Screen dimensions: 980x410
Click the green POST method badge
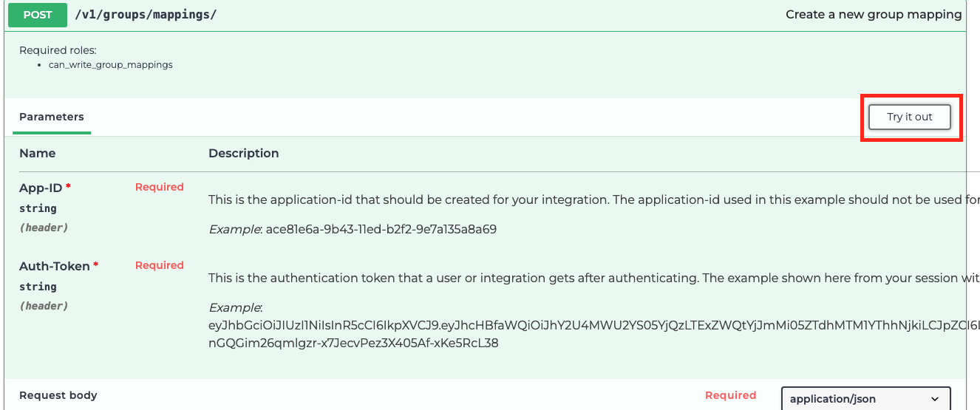click(x=38, y=15)
